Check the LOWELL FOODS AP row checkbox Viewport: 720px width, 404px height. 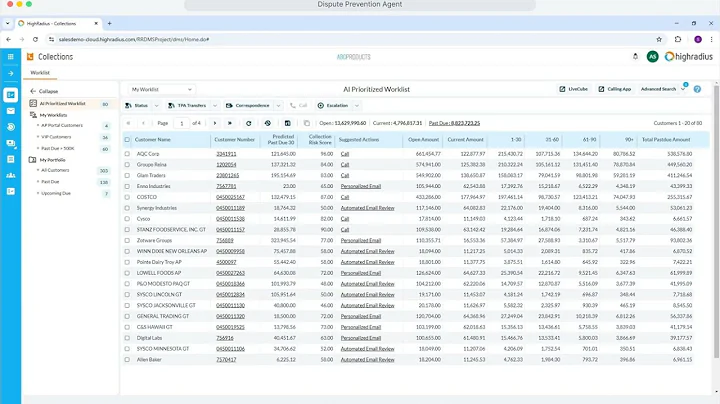pos(127,273)
